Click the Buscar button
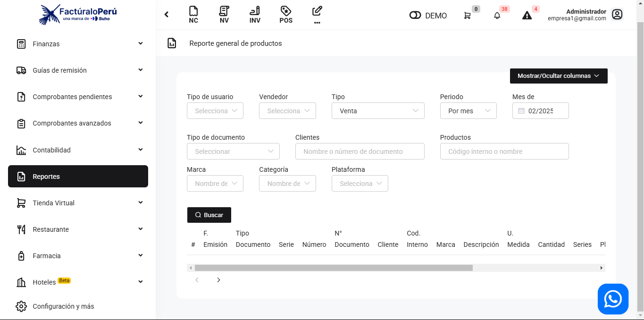 [209, 215]
